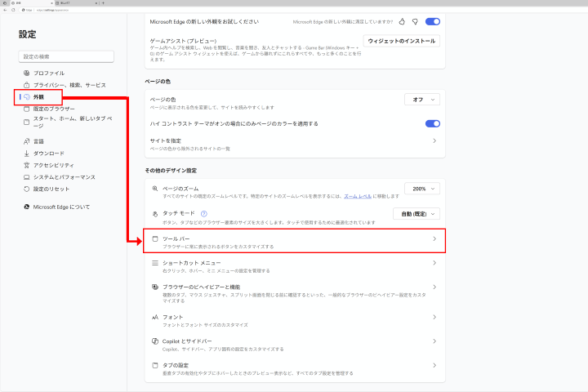
Task: Click the スタート、ホーム、新しいタブ page icon
Action: 27,122
